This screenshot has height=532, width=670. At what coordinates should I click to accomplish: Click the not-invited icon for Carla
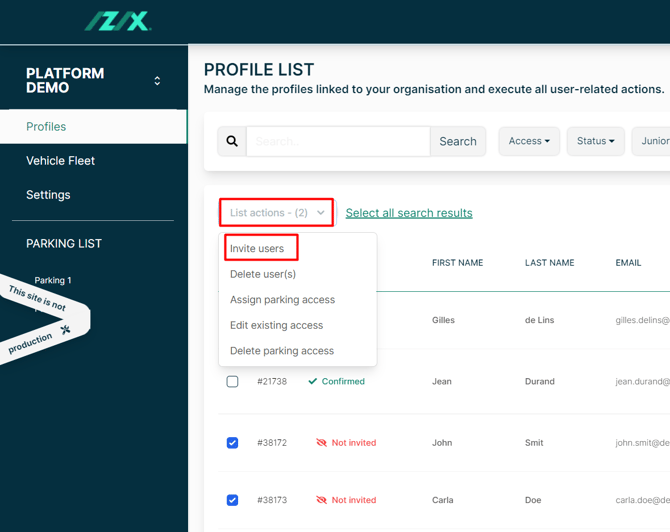click(321, 500)
